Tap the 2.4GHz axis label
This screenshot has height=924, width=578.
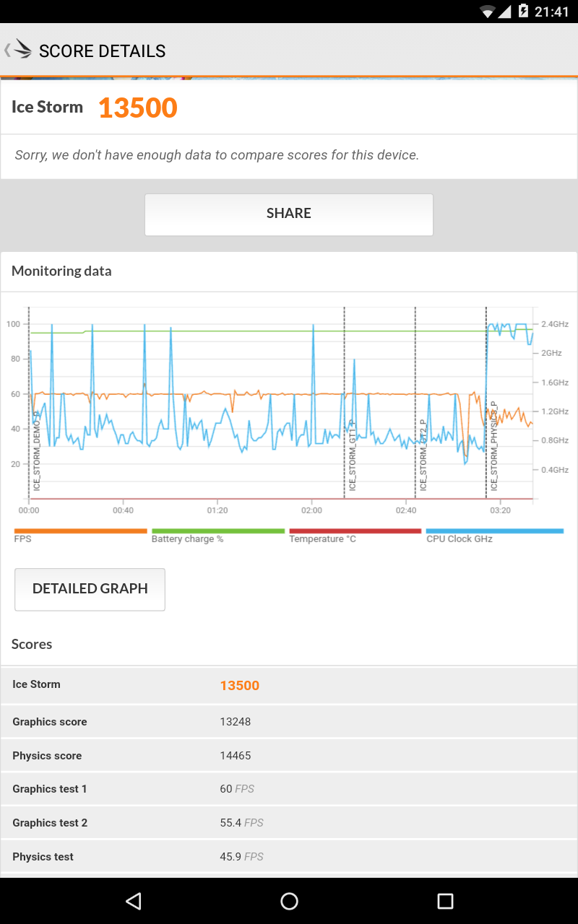click(555, 324)
